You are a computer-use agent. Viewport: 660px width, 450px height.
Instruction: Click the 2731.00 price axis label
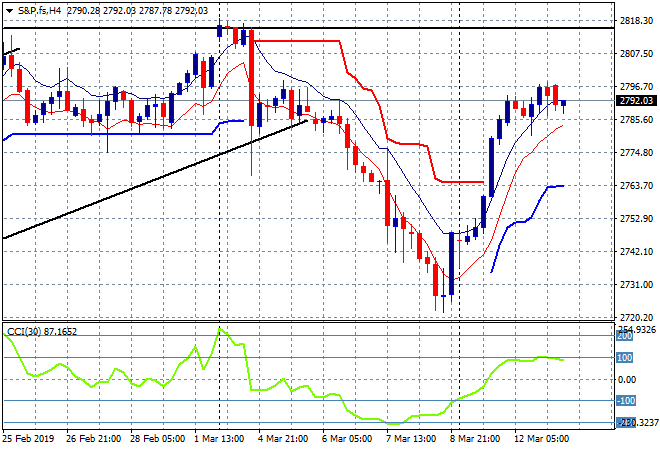click(x=636, y=285)
